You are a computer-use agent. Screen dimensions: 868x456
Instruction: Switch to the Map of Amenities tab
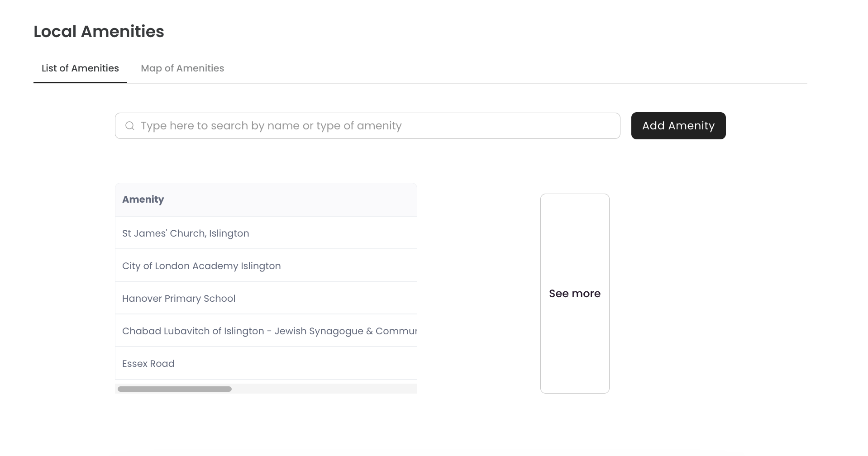coord(182,68)
